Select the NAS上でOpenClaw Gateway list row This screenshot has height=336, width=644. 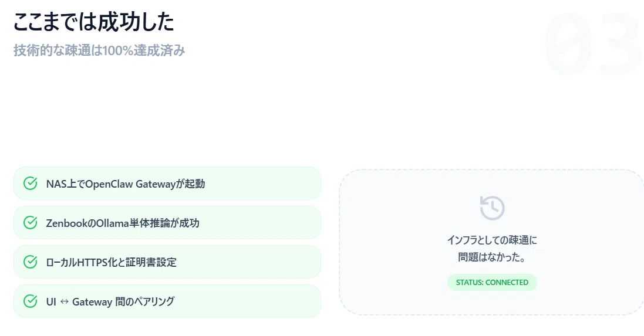click(167, 184)
